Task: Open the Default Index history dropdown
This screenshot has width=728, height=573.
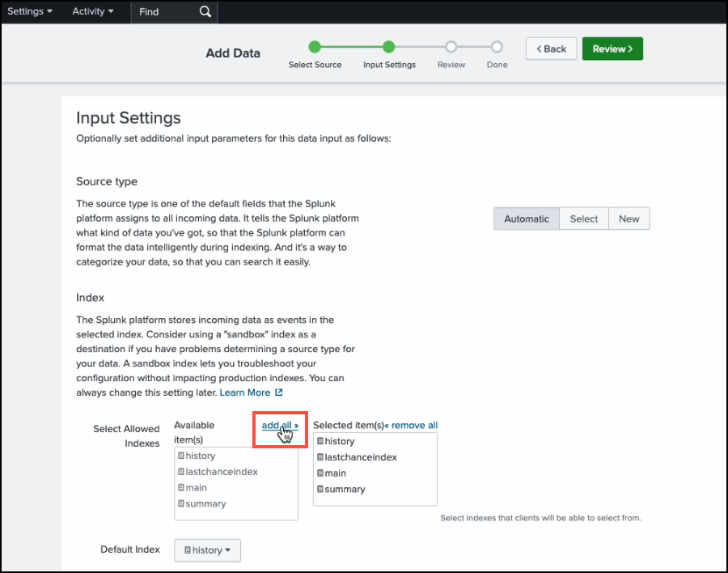Action: (207, 550)
